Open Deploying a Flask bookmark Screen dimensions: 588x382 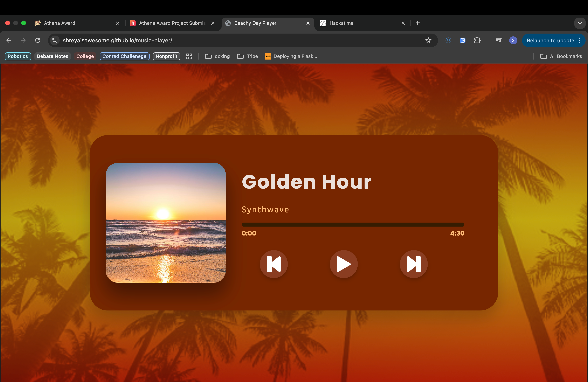click(291, 56)
